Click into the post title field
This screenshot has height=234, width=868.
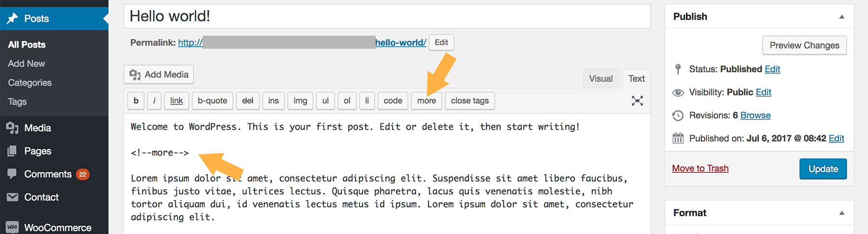coord(387,16)
